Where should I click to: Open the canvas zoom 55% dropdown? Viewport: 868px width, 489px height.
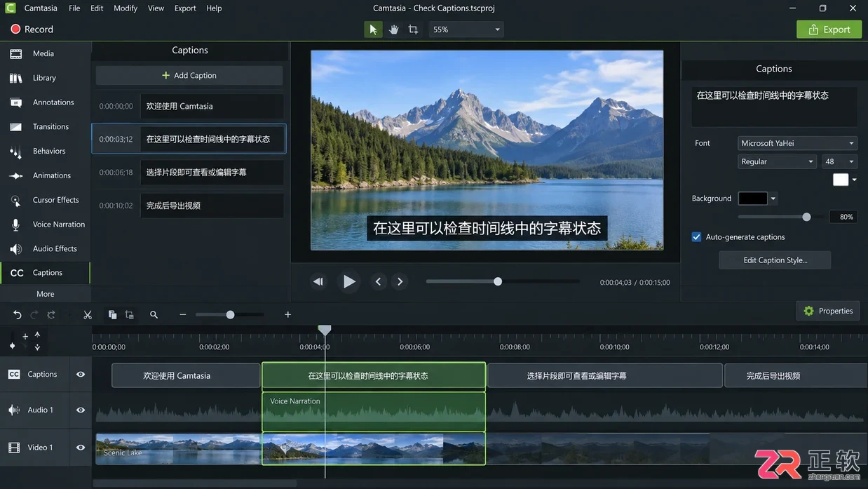(466, 29)
